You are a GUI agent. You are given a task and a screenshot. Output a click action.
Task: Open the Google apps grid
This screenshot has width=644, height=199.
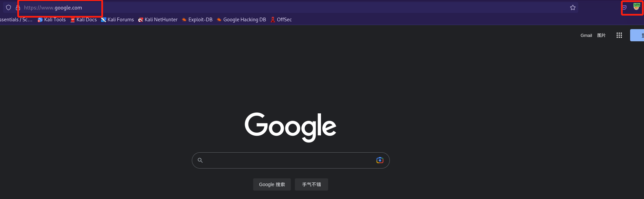pyautogui.click(x=619, y=35)
